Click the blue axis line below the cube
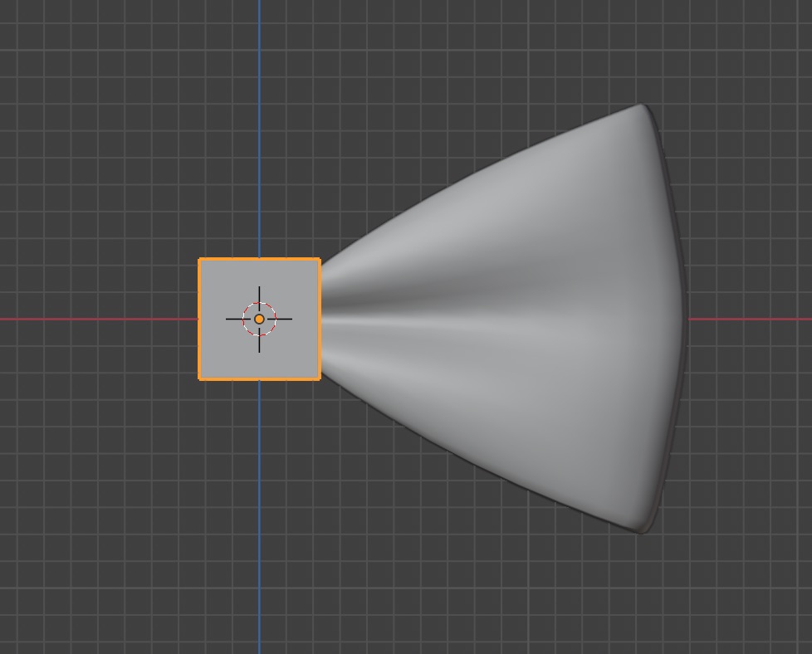The width and height of the screenshot is (812, 654). click(259, 515)
